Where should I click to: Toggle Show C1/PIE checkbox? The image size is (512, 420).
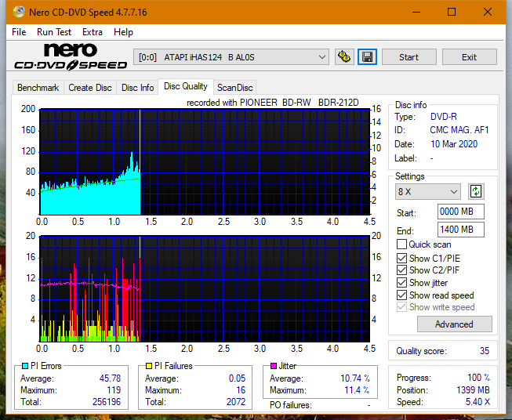401,258
